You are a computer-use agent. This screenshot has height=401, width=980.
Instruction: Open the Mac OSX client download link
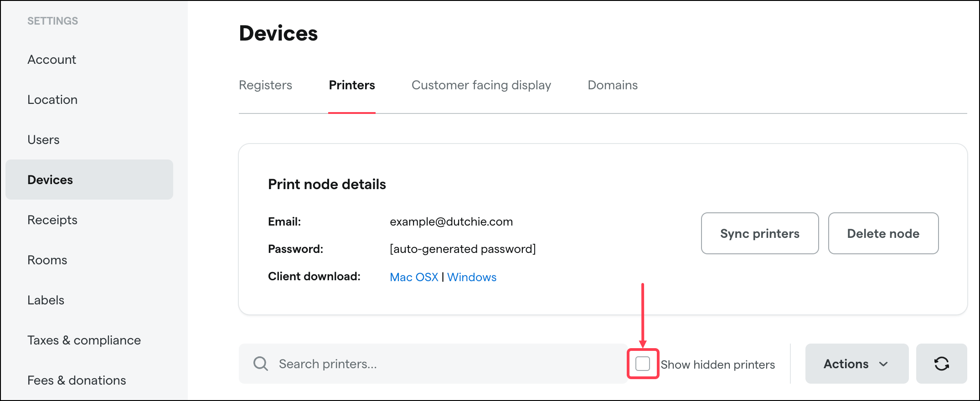pyautogui.click(x=413, y=277)
